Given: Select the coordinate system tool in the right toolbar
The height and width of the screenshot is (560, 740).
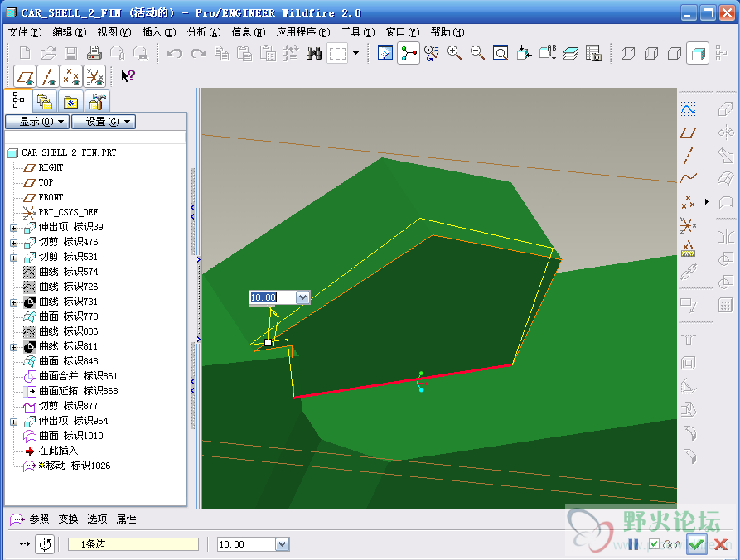Looking at the screenshot, I should point(688,225).
